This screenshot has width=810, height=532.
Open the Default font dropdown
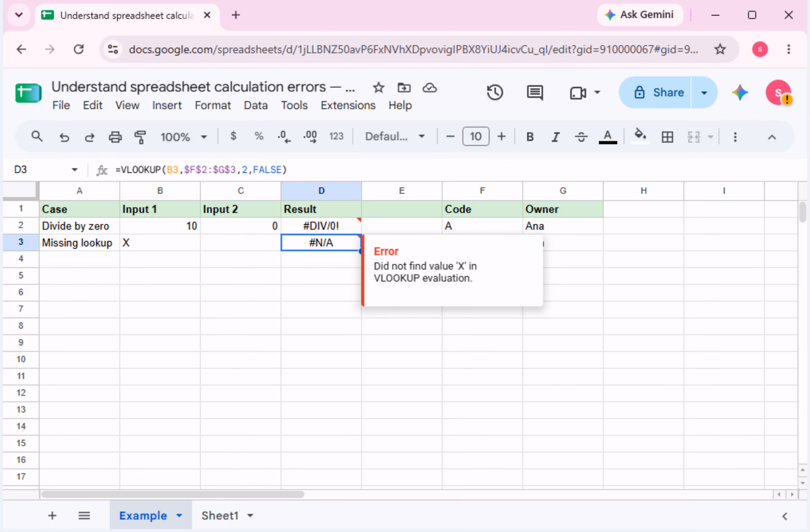[395, 136]
